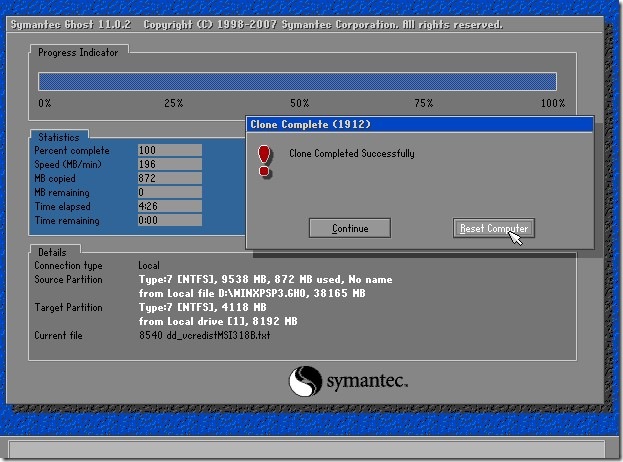Click the 'Speed (MB/min)' label
The width and height of the screenshot is (623, 462).
pyautogui.click(x=68, y=164)
